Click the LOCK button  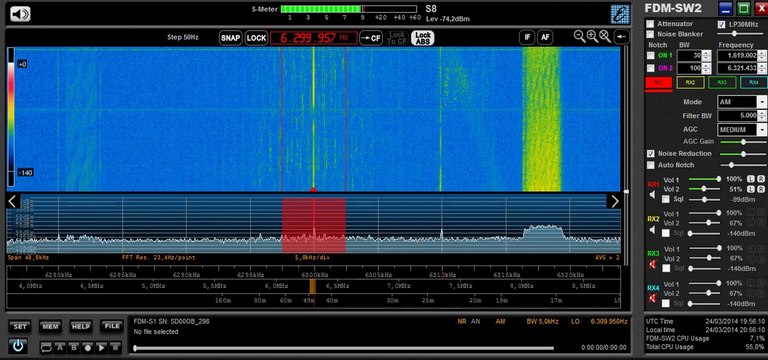click(x=256, y=38)
